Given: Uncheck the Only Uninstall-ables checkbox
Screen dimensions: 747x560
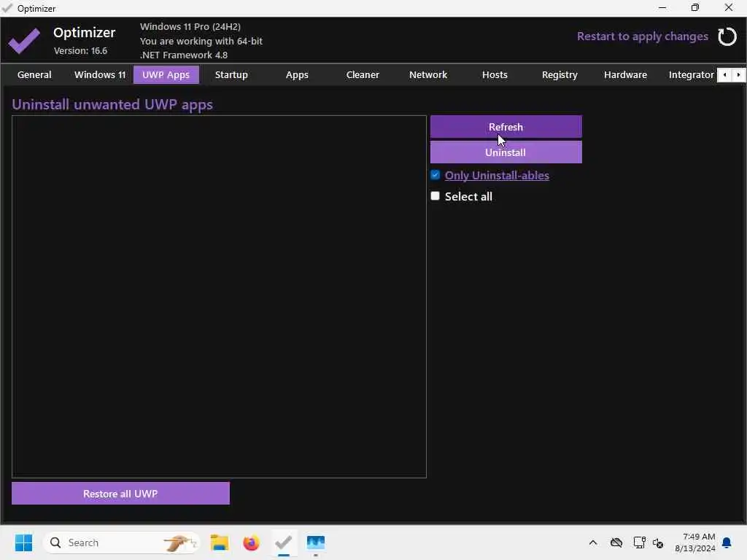Looking at the screenshot, I should [x=435, y=175].
